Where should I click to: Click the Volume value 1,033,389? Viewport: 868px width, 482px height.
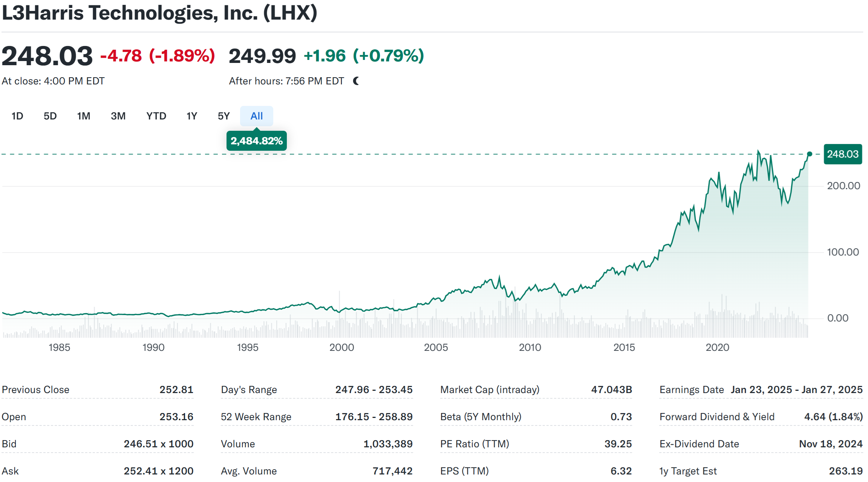coord(388,444)
